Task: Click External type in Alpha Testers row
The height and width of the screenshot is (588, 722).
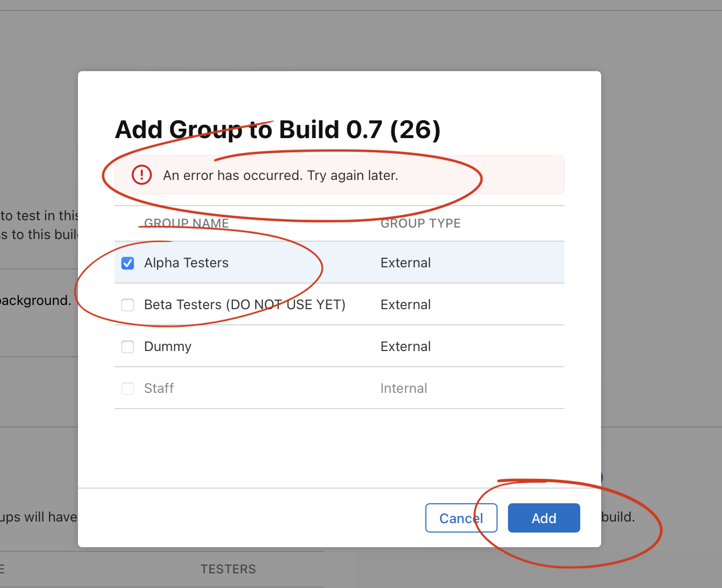Action: pos(405,263)
